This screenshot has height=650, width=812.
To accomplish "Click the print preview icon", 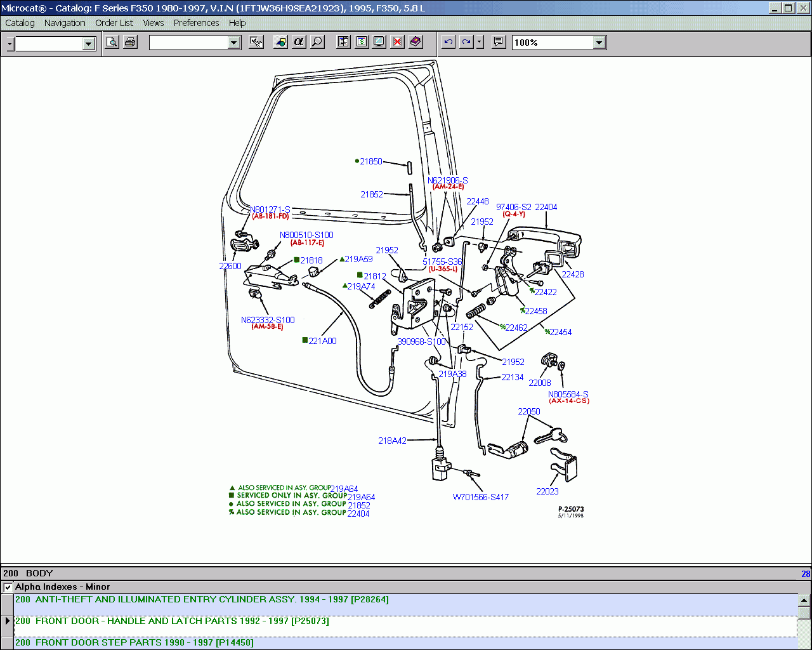I will 112,43.
